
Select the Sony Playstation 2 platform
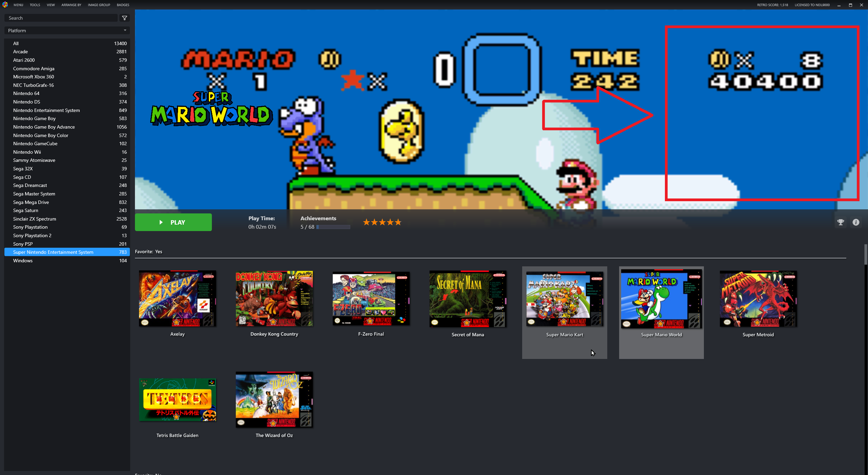[67, 235]
